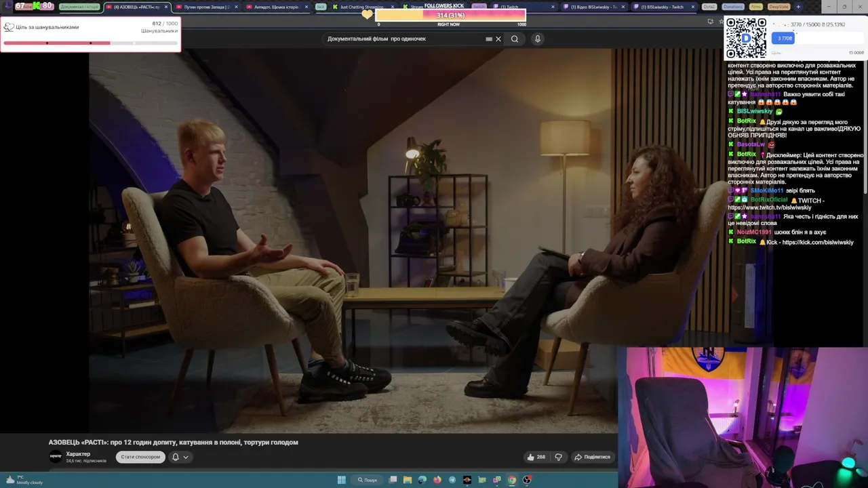Launch Firefox from taskbar

pyautogui.click(x=437, y=480)
